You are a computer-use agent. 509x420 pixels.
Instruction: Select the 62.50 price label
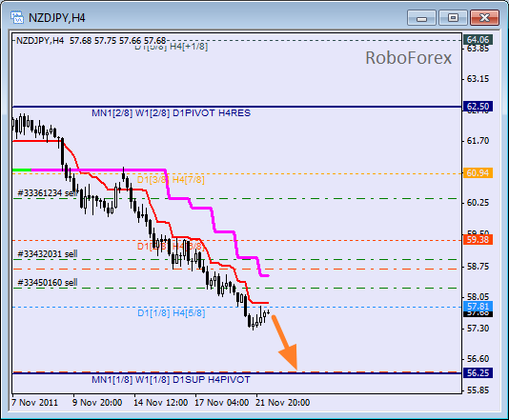478,107
